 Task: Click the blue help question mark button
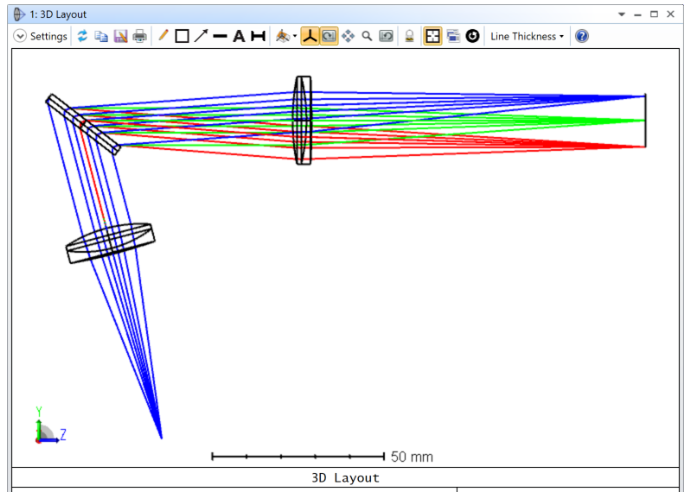coord(582,36)
